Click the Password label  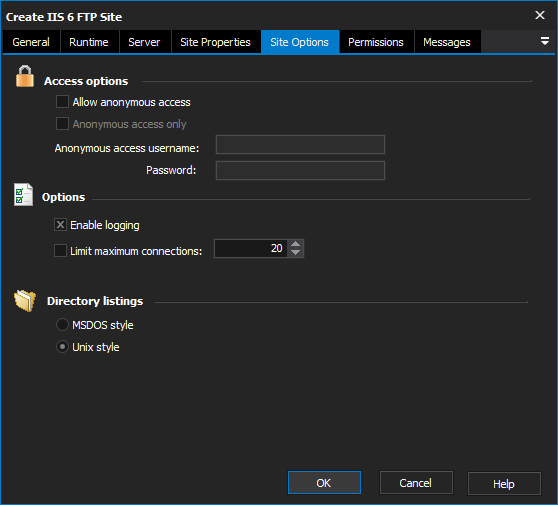click(x=171, y=170)
